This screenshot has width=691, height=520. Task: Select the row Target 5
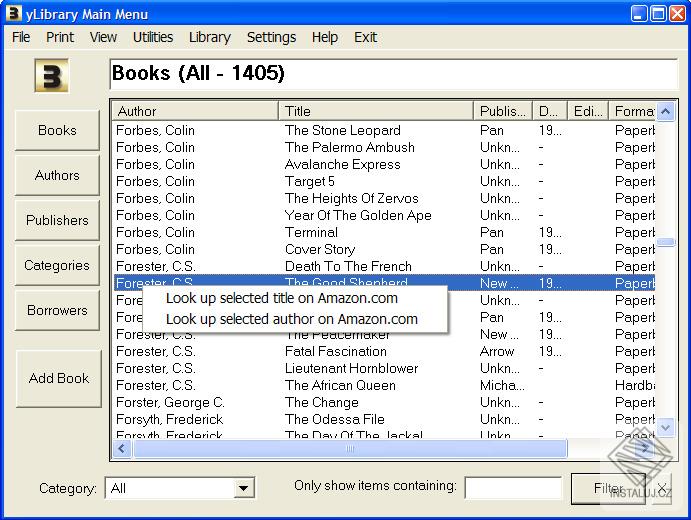[384, 181]
